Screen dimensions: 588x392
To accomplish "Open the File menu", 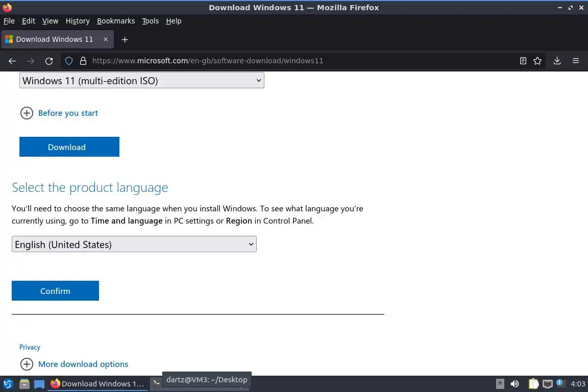I will click(9, 21).
